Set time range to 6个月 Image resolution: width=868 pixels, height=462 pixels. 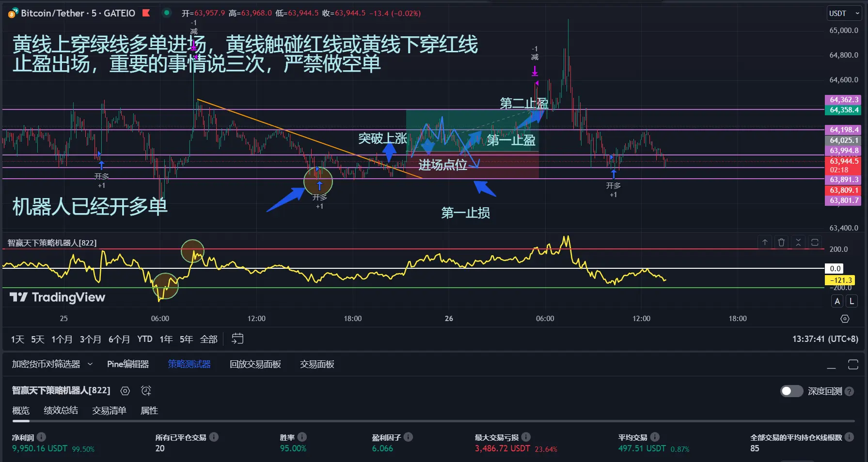(x=119, y=339)
